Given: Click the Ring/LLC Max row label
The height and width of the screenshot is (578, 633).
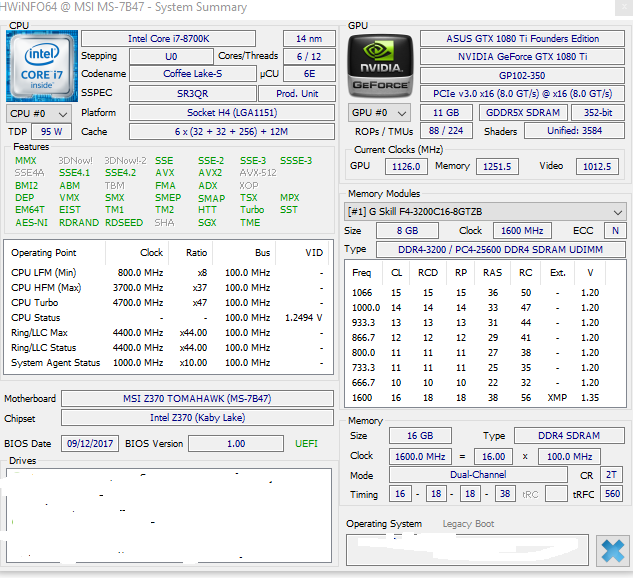Looking at the screenshot, I should click(x=39, y=333).
